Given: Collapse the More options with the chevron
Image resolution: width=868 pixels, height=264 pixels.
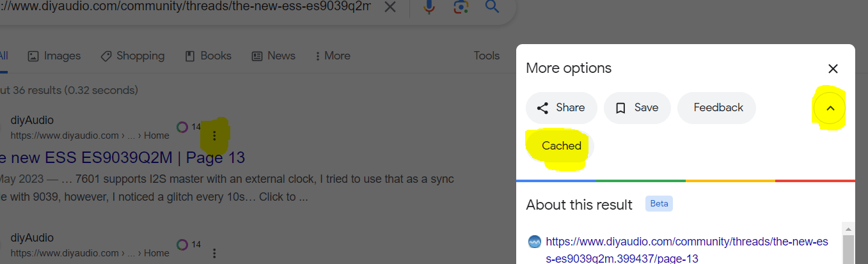Looking at the screenshot, I should 830,108.
